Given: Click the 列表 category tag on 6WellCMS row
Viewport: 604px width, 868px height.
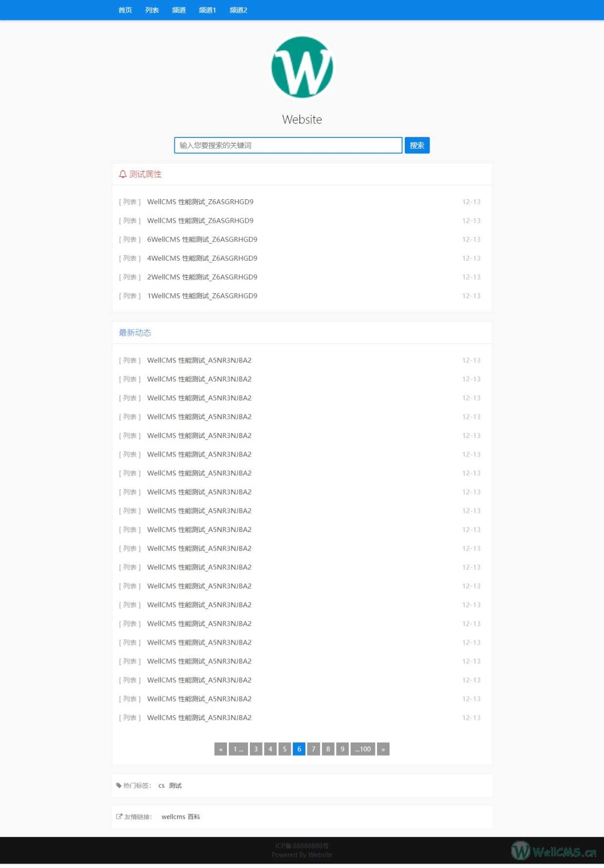Looking at the screenshot, I should coord(130,239).
